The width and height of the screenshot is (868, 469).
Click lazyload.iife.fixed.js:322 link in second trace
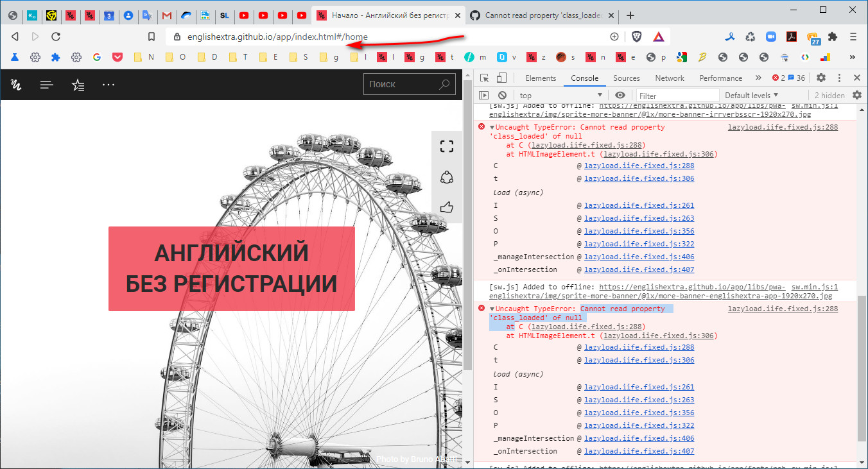click(639, 425)
